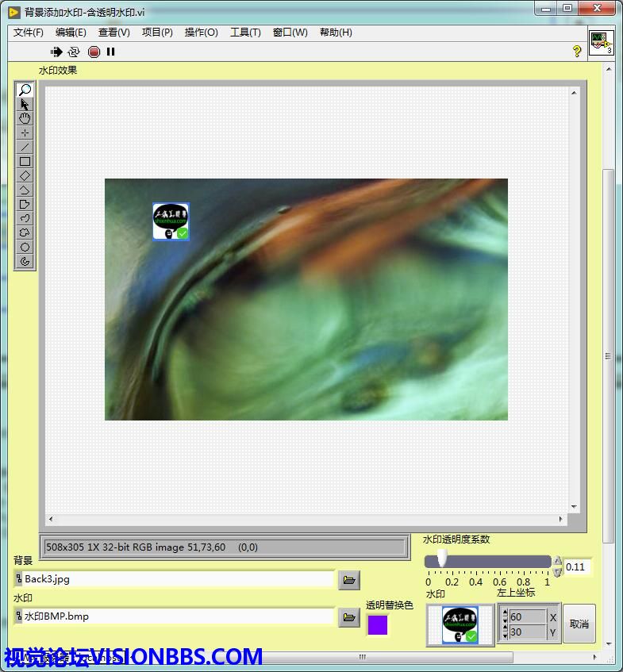Click the Run Continuously toolbar icon

(74, 52)
